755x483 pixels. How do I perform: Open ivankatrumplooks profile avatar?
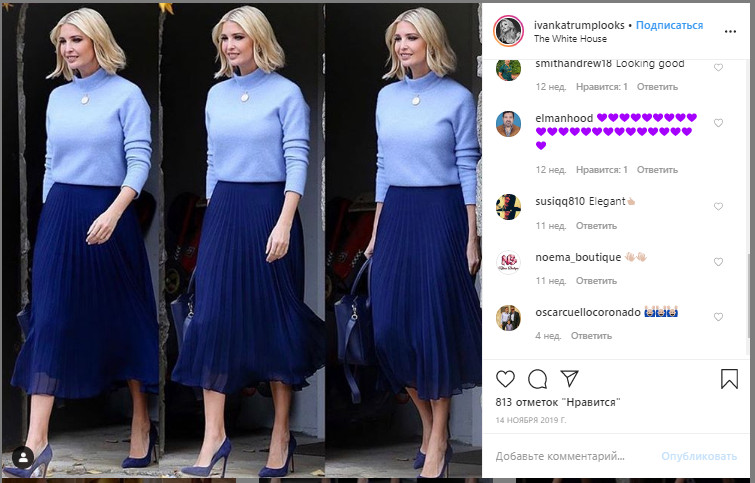(x=508, y=31)
